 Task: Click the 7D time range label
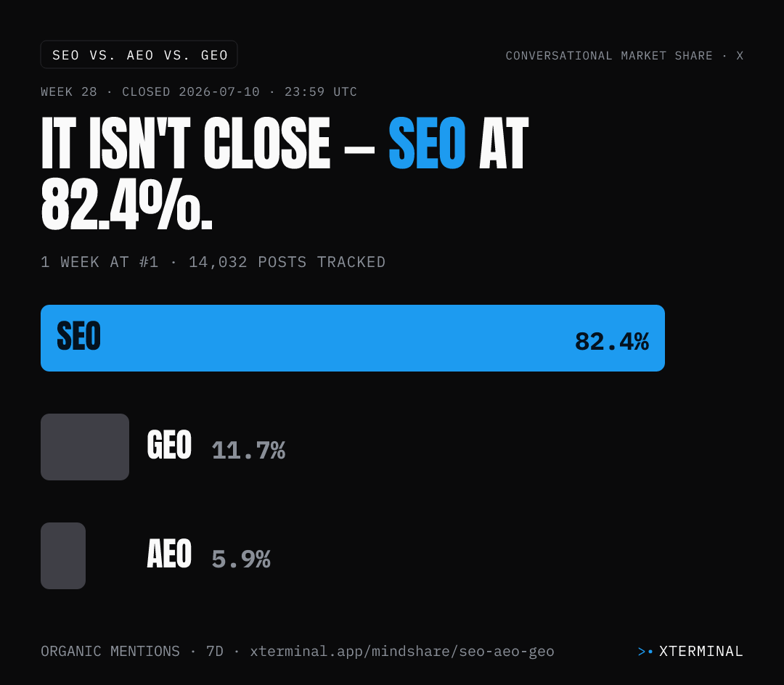215,652
